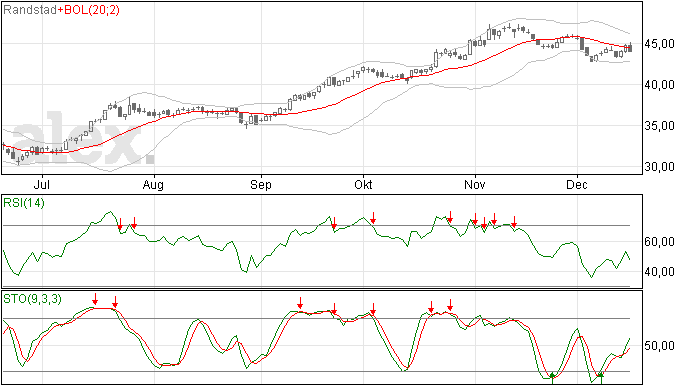
Task: Click the RSI red sell arrow on Nov gridline
Action: click(x=475, y=219)
